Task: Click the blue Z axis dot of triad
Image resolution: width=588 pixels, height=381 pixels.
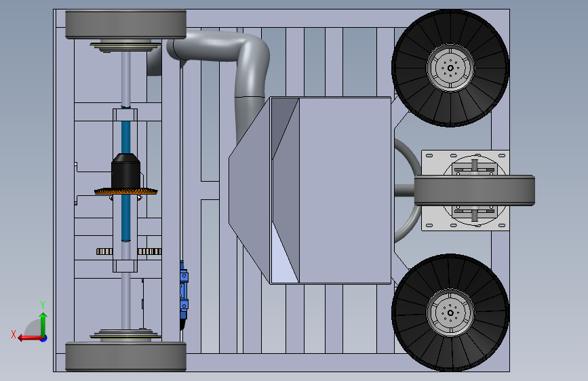Action: click(x=44, y=338)
